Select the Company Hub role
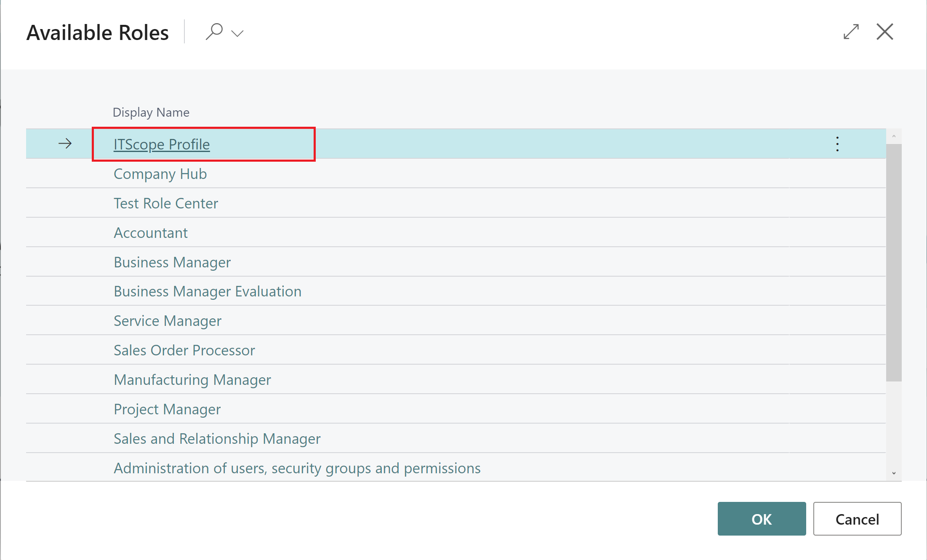927x560 pixels. (x=160, y=173)
